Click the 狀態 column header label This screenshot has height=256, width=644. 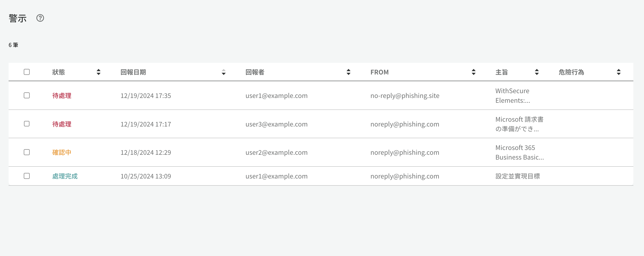59,72
